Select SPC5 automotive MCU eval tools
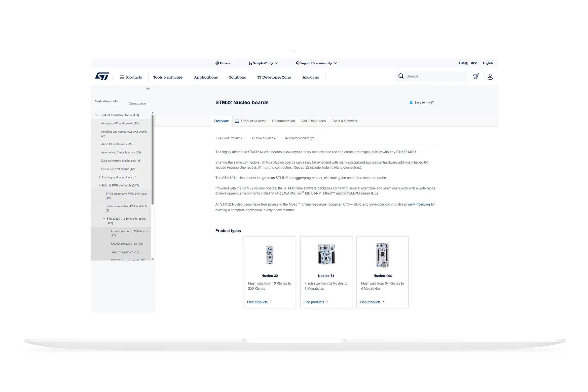 [x=126, y=196]
